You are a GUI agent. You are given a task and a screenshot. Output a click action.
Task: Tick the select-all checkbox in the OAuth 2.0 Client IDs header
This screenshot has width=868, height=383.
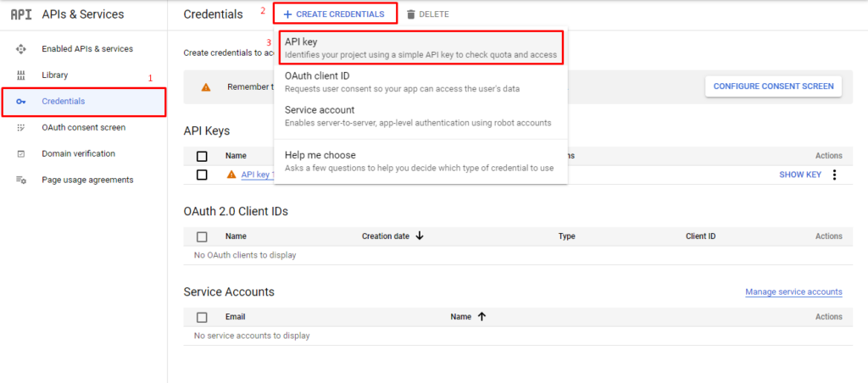(x=202, y=237)
